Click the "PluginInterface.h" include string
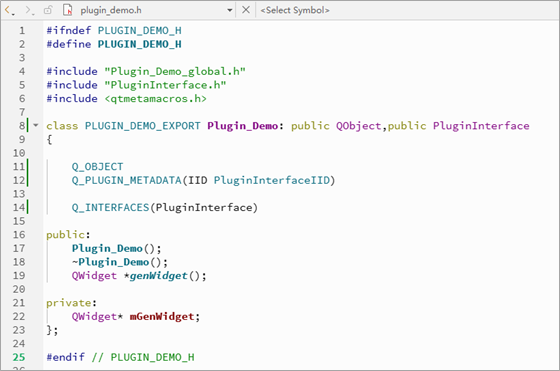The height and width of the screenshot is (371, 560). tap(165, 85)
